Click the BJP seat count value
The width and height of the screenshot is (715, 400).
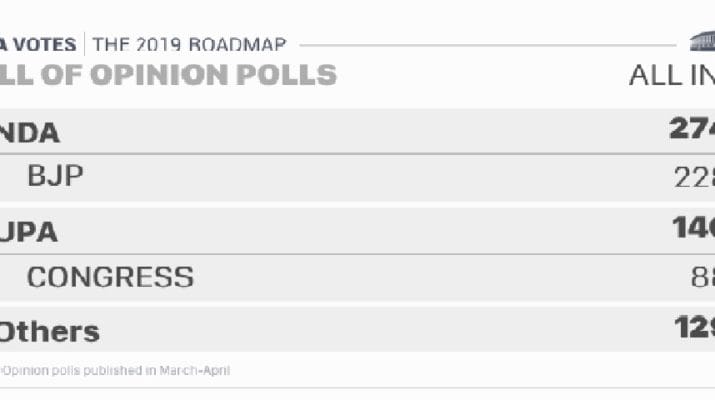click(694, 177)
